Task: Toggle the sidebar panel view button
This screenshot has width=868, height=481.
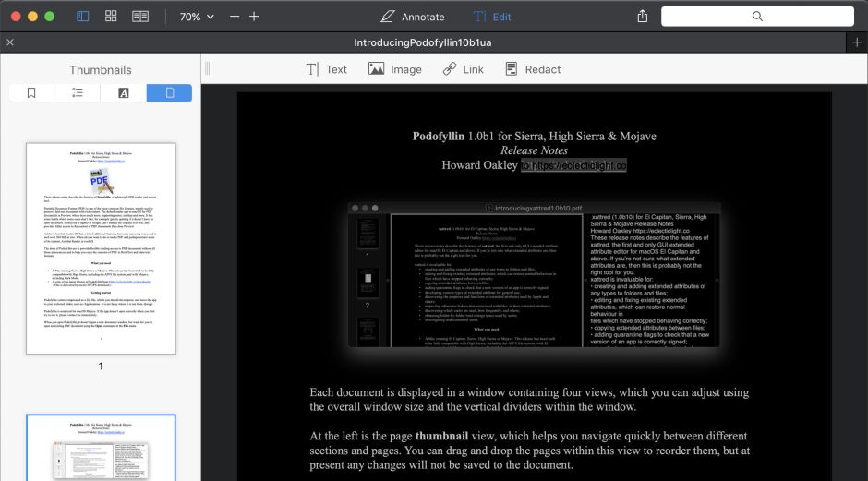Action: click(83, 17)
